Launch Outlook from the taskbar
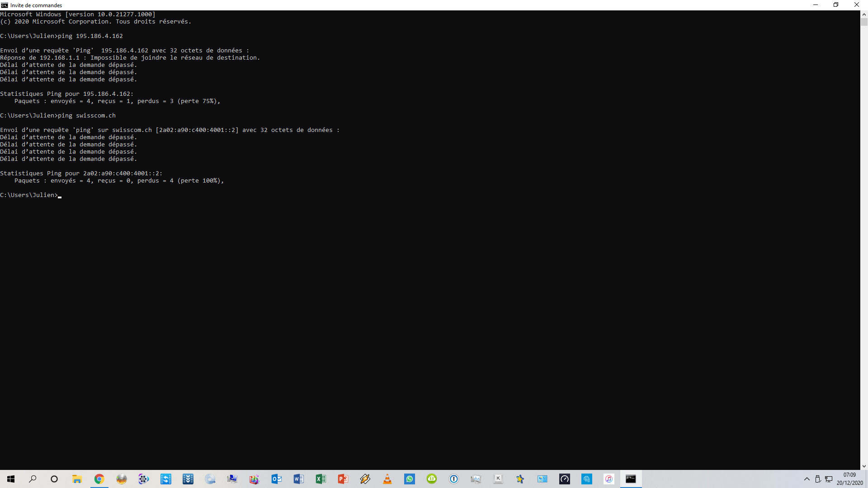The width and height of the screenshot is (868, 488). [276, 479]
